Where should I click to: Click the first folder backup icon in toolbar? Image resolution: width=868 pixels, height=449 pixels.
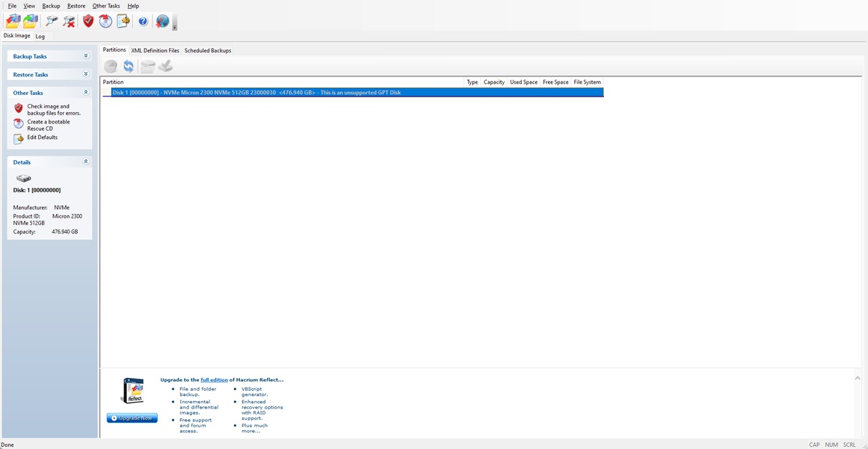13,22
